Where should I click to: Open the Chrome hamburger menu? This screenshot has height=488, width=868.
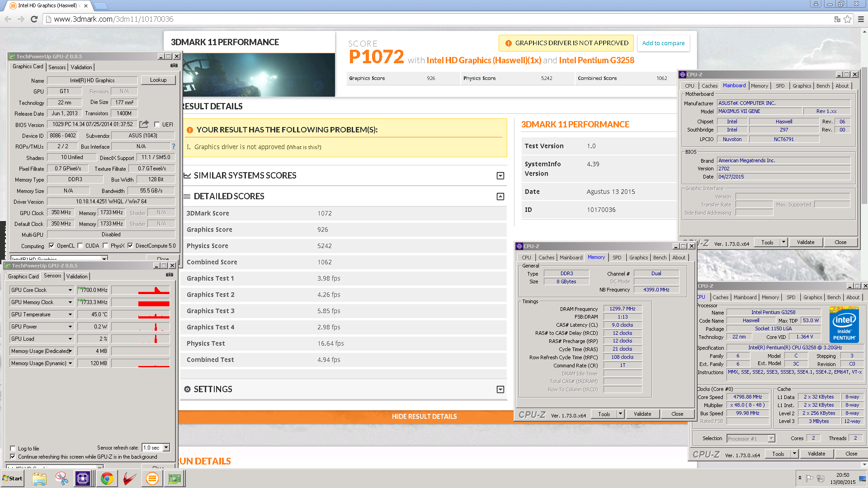tap(861, 19)
